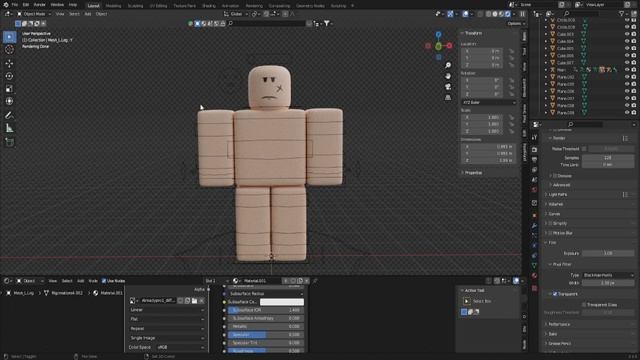This screenshot has width=640, height=360.
Task: Open the Object Data green triangle tab
Action: (534, 265)
